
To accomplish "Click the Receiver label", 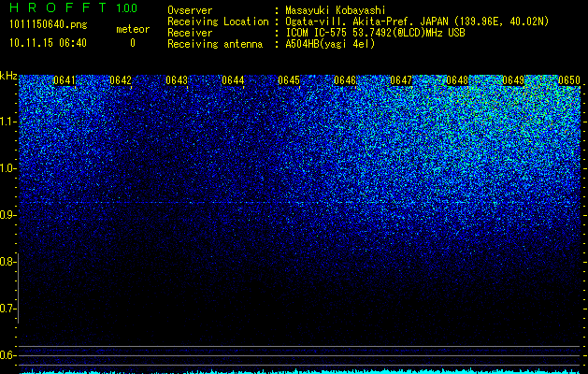I will pos(190,33).
